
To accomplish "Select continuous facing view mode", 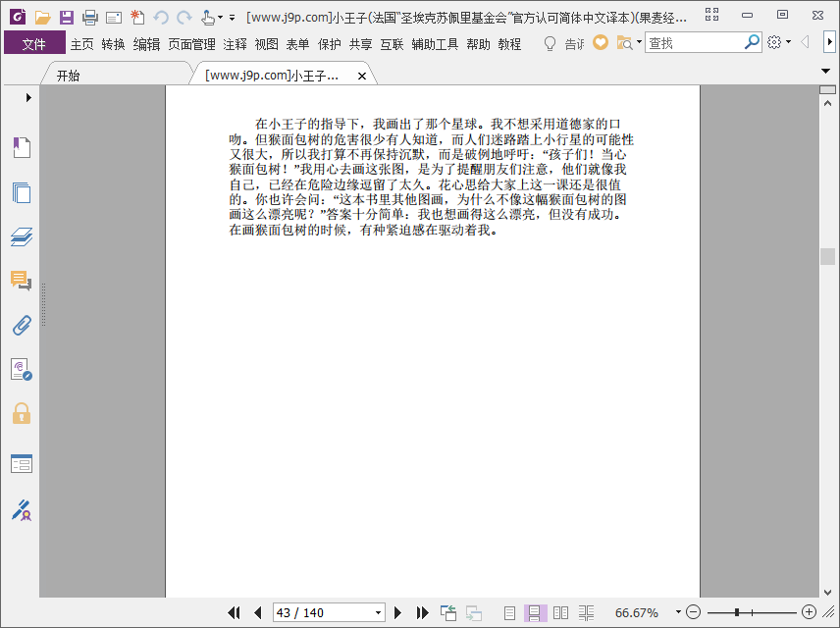I will (586, 612).
